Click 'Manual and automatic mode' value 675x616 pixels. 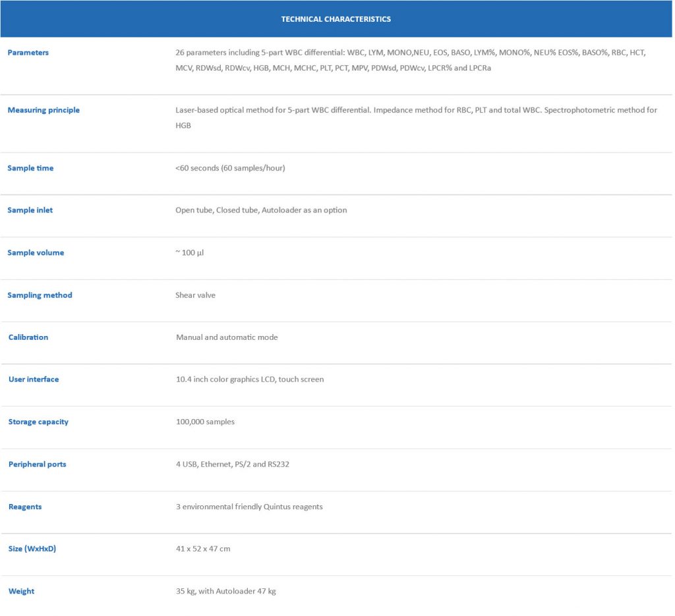coord(227,337)
